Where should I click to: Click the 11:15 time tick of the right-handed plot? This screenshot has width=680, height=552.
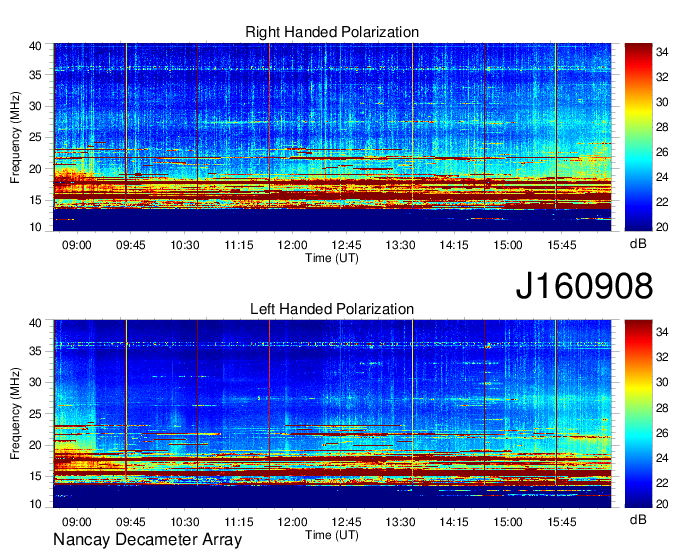[x=239, y=245]
